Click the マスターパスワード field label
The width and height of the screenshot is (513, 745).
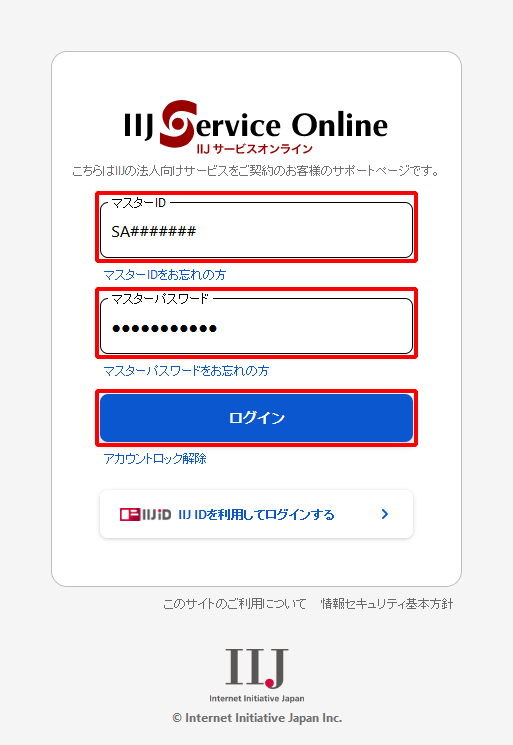[x=160, y=299]
